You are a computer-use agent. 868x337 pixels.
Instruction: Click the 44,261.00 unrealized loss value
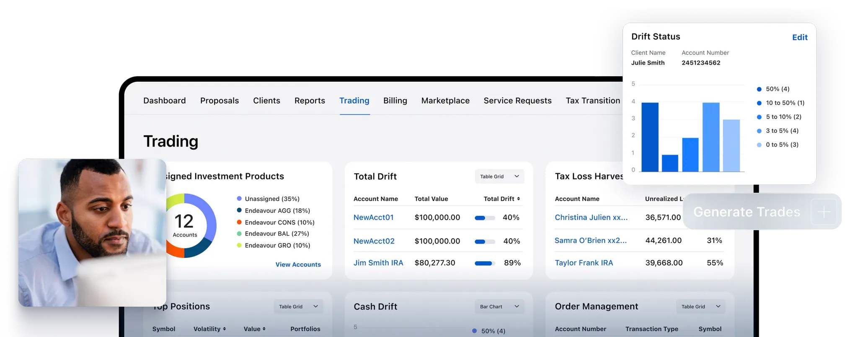pyautogui.click(x=664, y=240)
